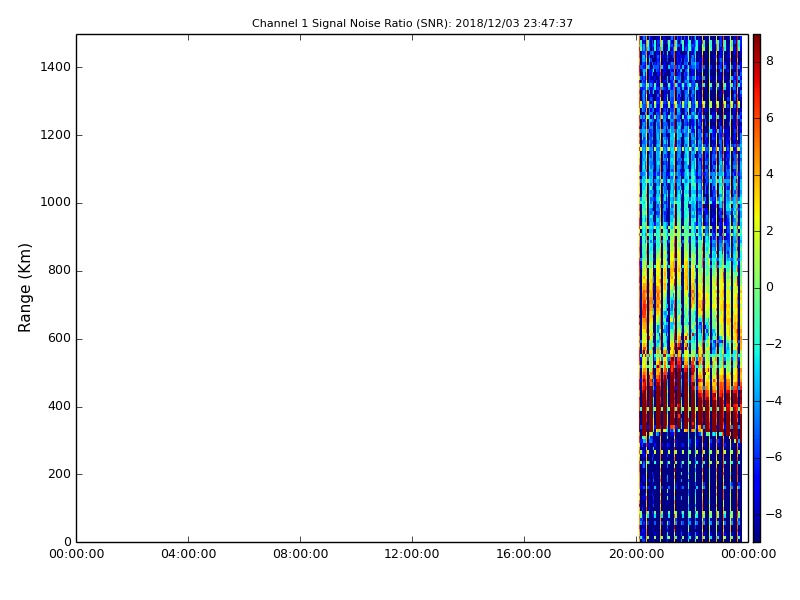Click the 800 tick label on range axis

tap(59, 270)
